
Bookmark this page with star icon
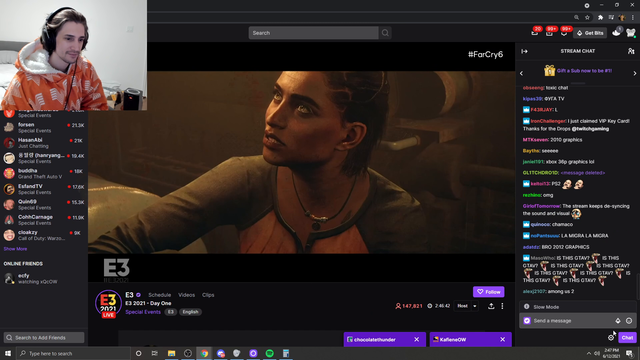click(x=587, y=18)
